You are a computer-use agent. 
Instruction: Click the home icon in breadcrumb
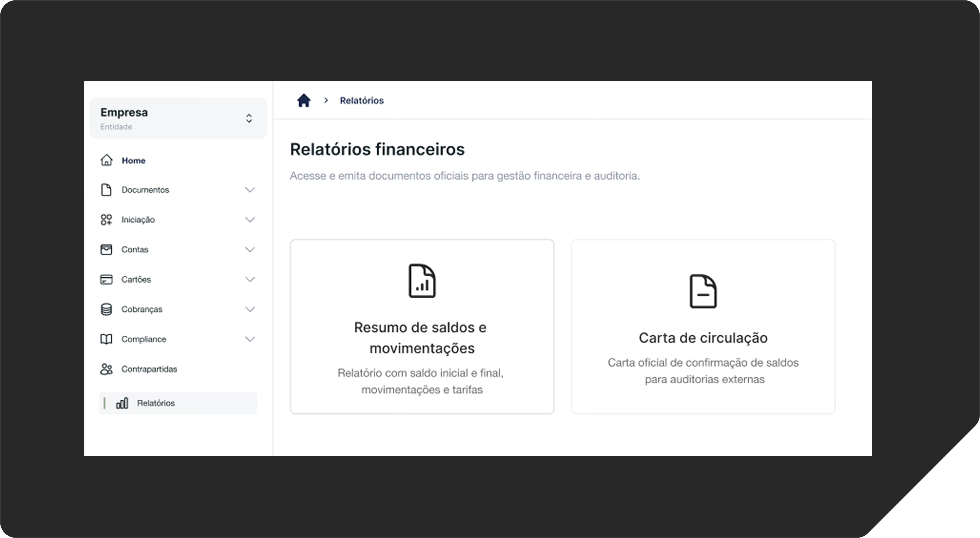click(303, 101)
